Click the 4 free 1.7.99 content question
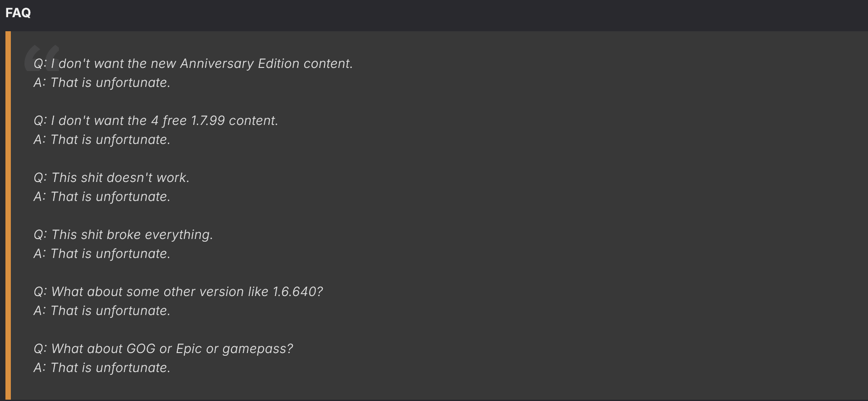Screen dimensions: 868x401 [156, 121]
